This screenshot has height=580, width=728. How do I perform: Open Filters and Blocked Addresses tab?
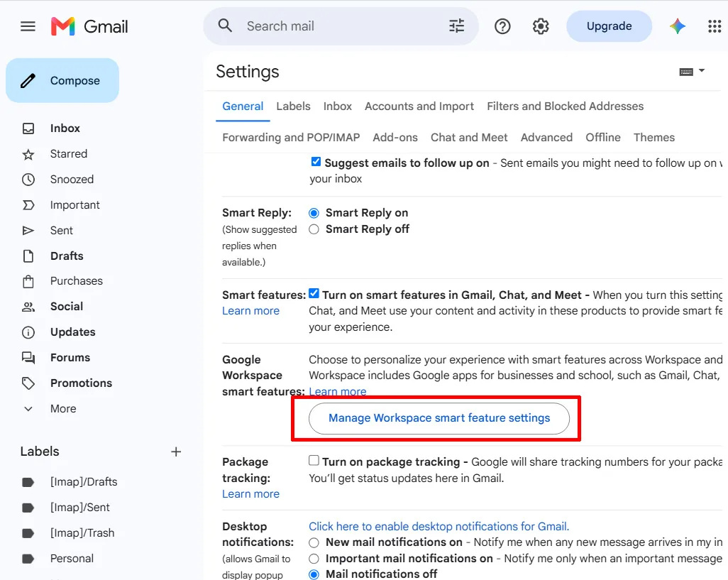(x=565, y=106)
